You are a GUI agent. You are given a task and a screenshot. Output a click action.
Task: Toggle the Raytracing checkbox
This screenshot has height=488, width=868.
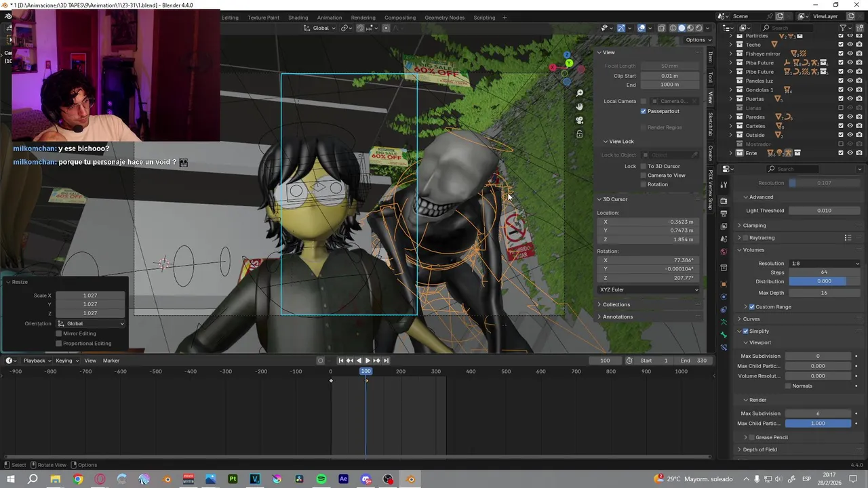(x=746, y=238)
